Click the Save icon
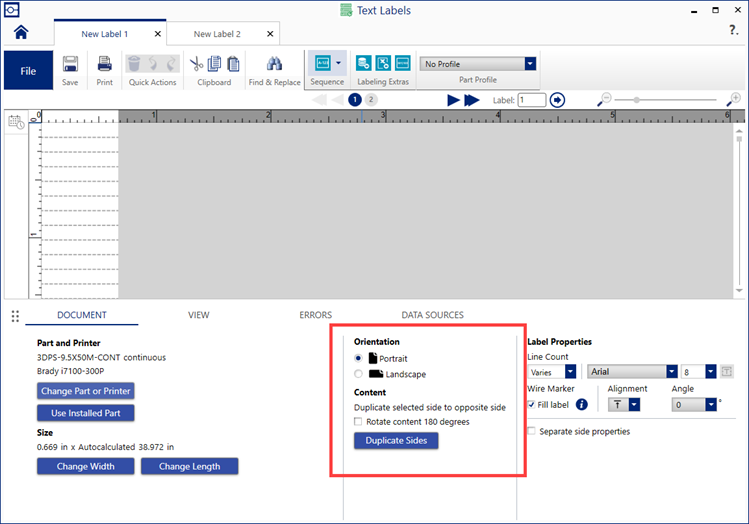Image resolution: width=749 pixels, height=524 pixels. coord(70,64)
